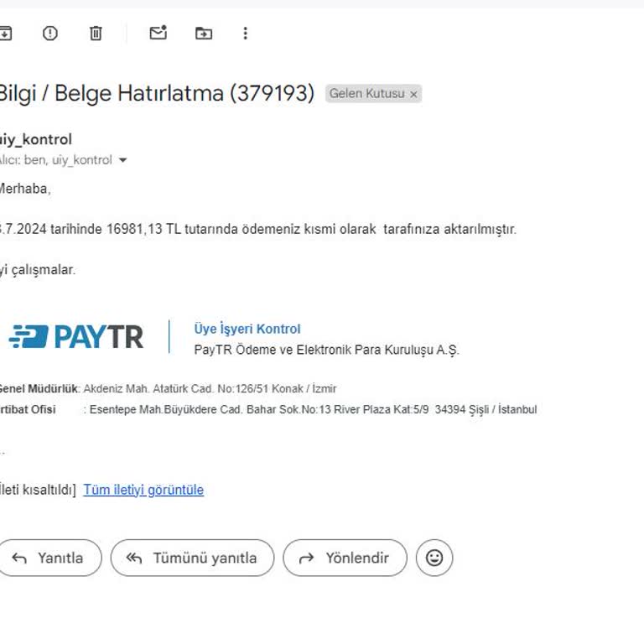The image size is (644, 644).
Task: Click the Akdeniz Mah. Atatürk Cad. address
Action: pos(210,388)
